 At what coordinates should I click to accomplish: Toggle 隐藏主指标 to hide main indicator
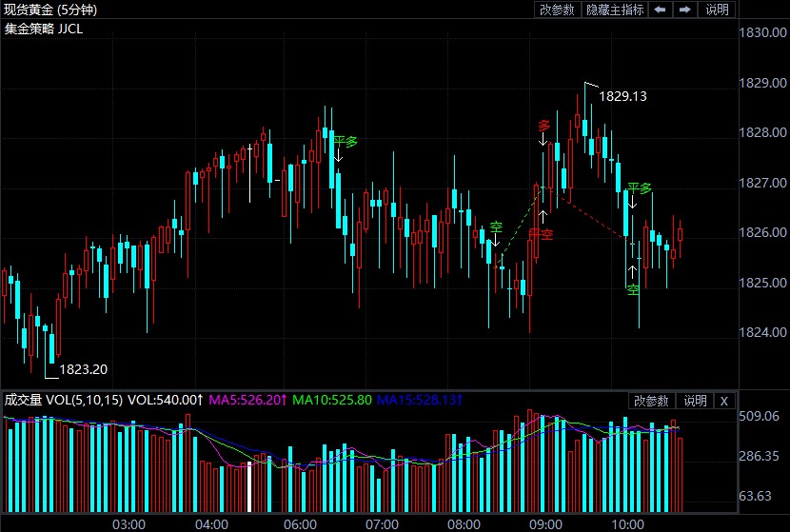point(615,10)
